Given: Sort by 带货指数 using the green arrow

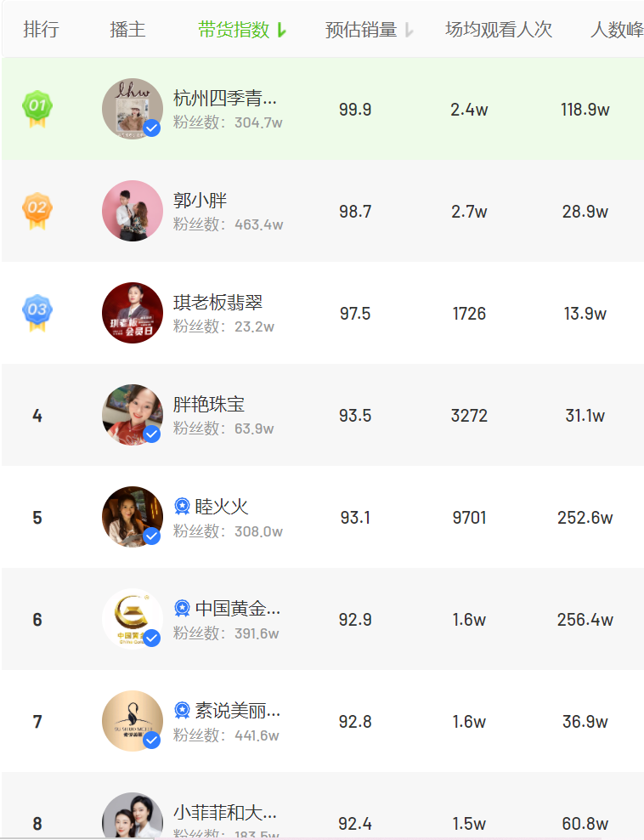Looking at the screenshot, I should (282, 30).
